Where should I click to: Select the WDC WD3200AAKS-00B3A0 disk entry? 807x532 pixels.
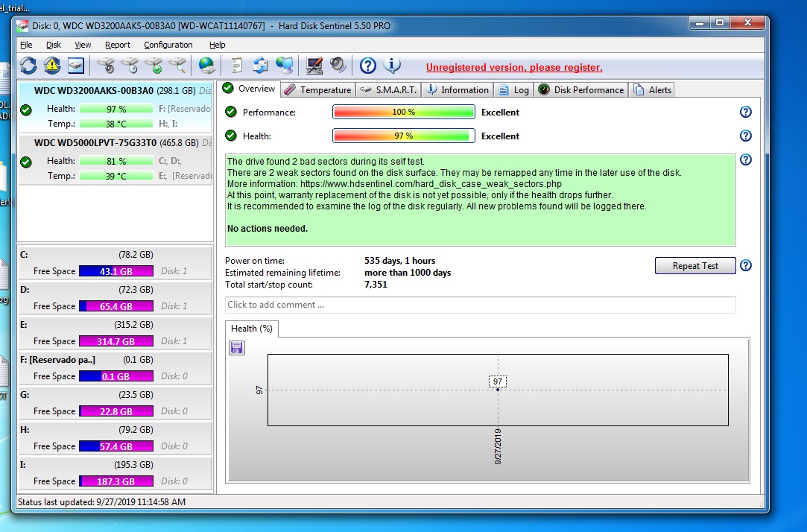(x=115, y=107)
